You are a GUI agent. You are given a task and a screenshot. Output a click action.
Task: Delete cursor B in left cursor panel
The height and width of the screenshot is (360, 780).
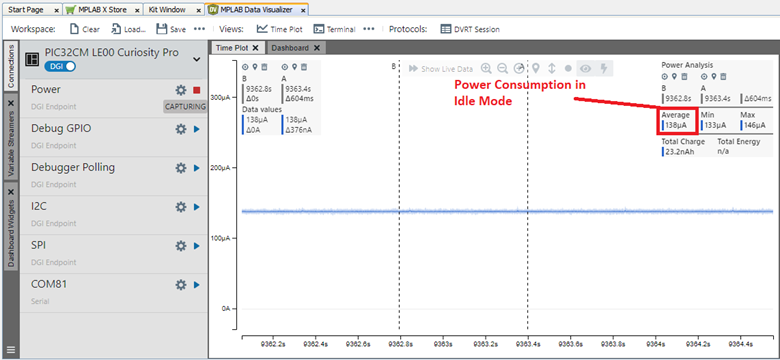coord(265,67)
